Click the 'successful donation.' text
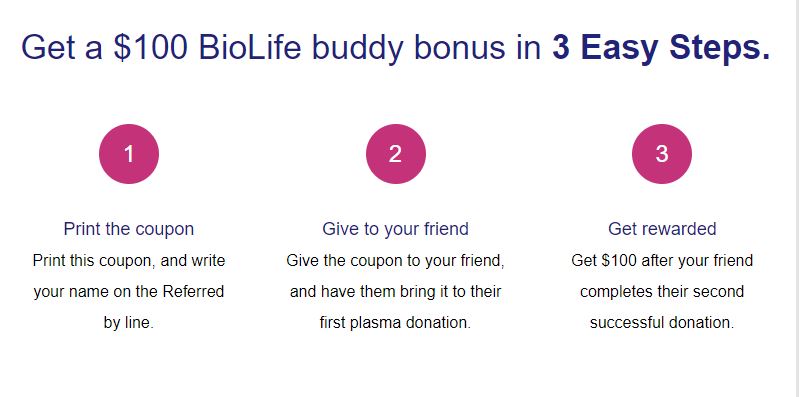 [662, 323]
